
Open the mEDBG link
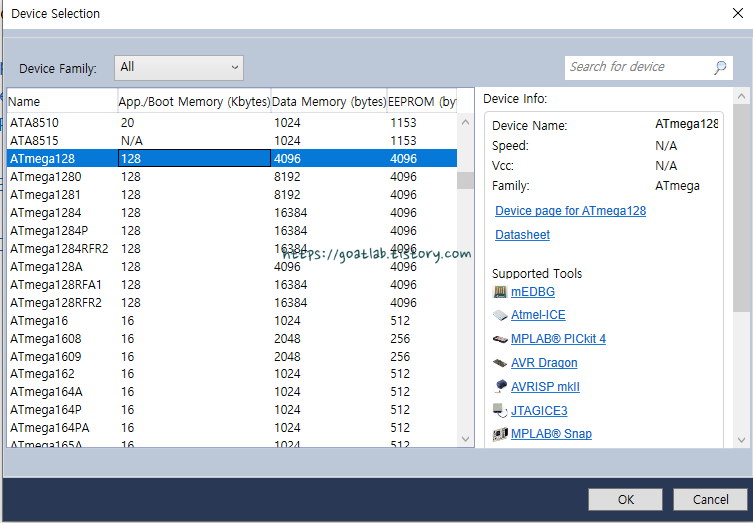click(x=533, y=292)
